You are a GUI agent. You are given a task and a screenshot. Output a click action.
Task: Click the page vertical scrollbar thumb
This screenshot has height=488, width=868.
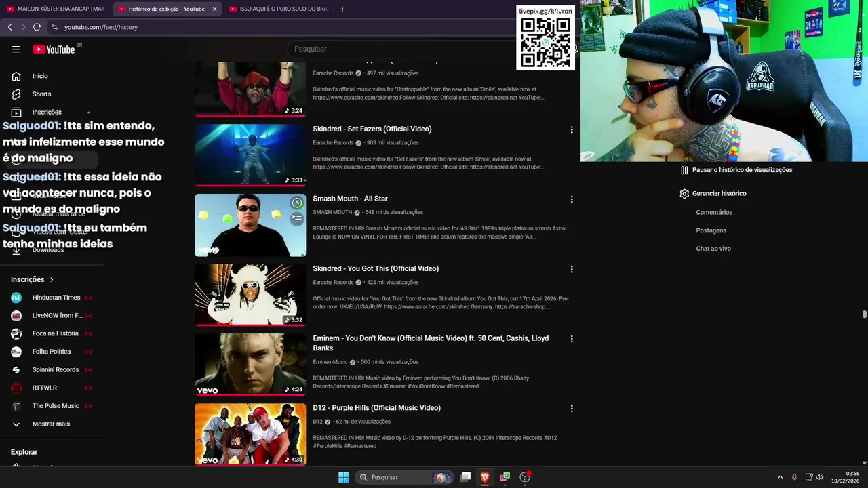[865, 314]
